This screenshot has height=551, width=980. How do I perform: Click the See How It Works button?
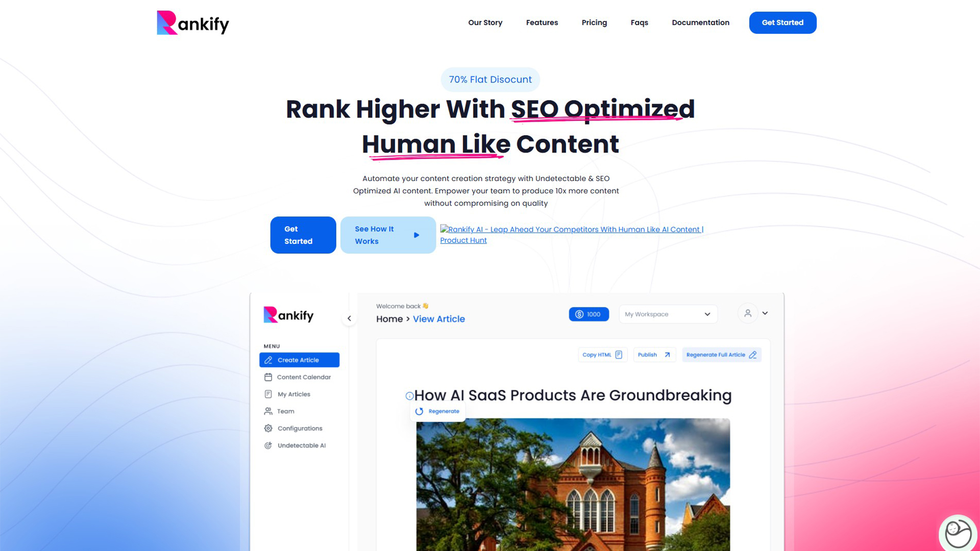(388, 235)
